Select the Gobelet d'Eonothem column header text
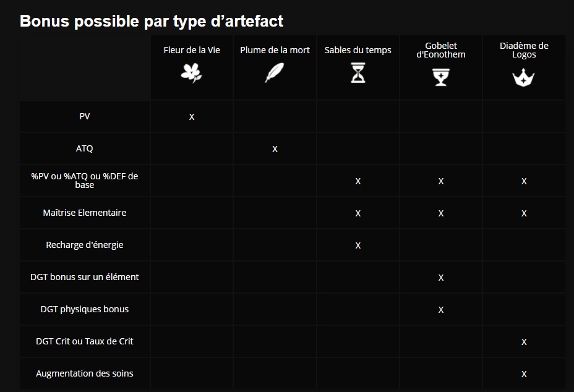 [441, 50]
